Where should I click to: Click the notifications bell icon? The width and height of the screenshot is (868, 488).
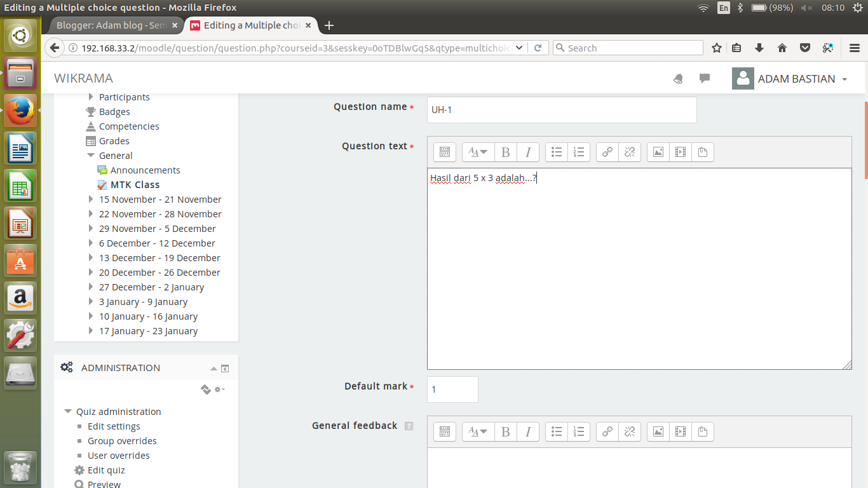[x=678, y=78]
